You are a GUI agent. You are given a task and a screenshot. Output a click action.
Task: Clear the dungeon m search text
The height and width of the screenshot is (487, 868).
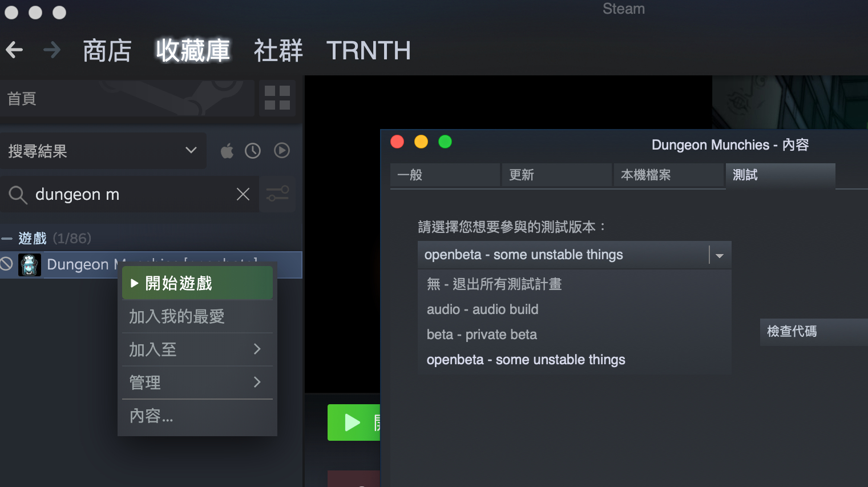click(x=243, y=194)
